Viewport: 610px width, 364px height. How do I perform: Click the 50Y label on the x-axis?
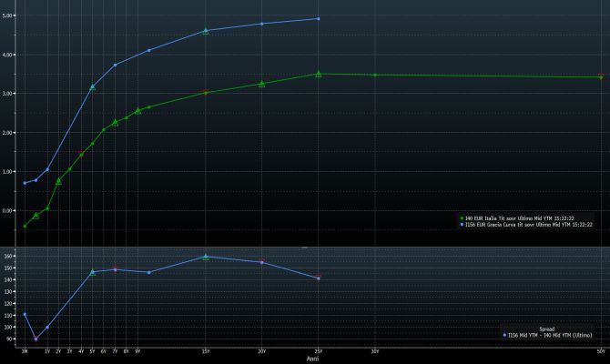[600, 350]
